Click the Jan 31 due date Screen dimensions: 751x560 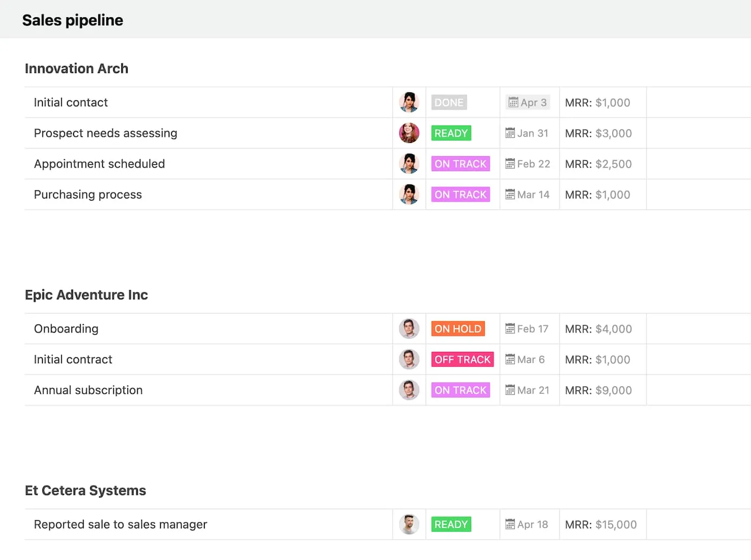[532, 133]
